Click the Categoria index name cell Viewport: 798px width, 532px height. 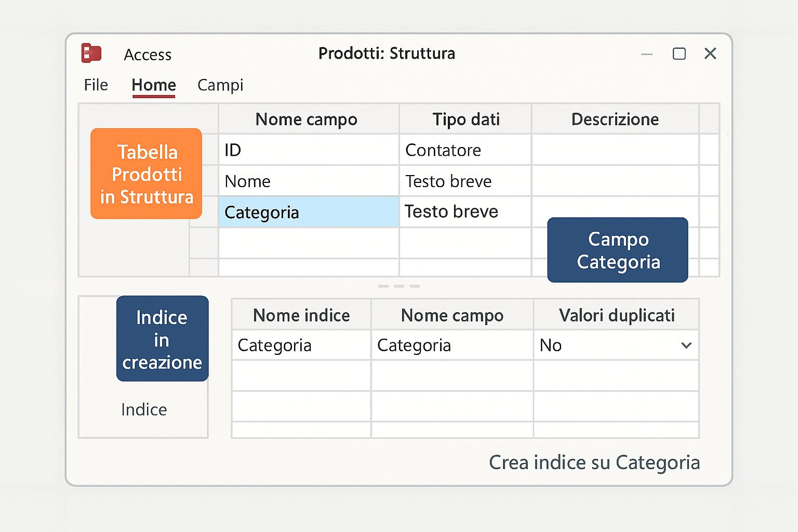301,345
